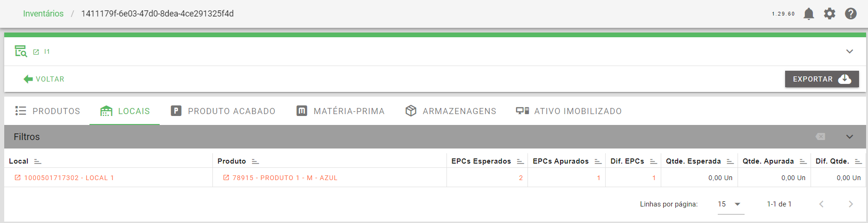Open inventory I1 external link icon
Viewport: 868px width, 223px height.
(36, 52)
